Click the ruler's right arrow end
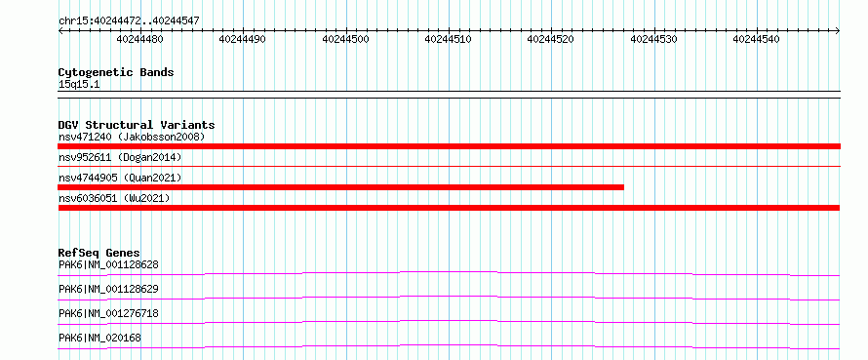Viewport: 868px width, 360px height. point(838,31)
